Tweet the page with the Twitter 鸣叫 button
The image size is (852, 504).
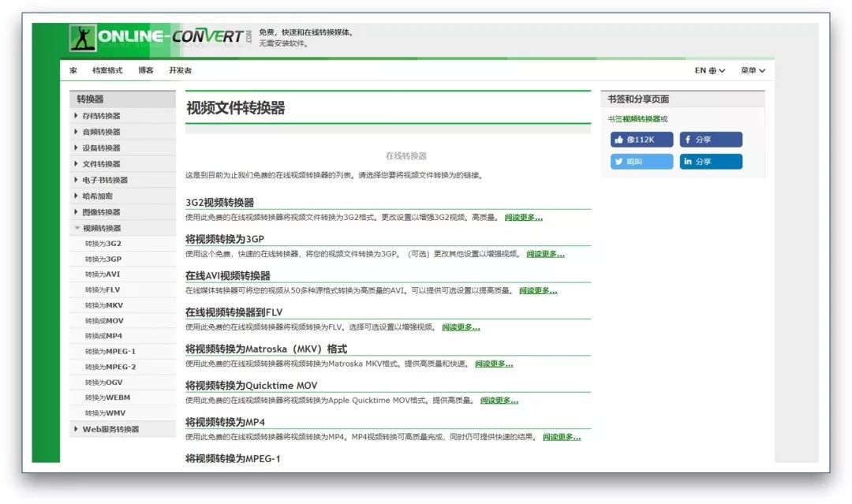pyautogui.click(x=640, y=161)
